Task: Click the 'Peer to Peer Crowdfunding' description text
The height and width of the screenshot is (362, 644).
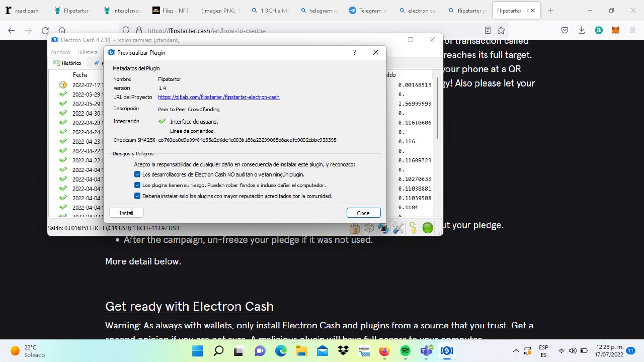Action: pyautogui.click(x=189, y=109)
